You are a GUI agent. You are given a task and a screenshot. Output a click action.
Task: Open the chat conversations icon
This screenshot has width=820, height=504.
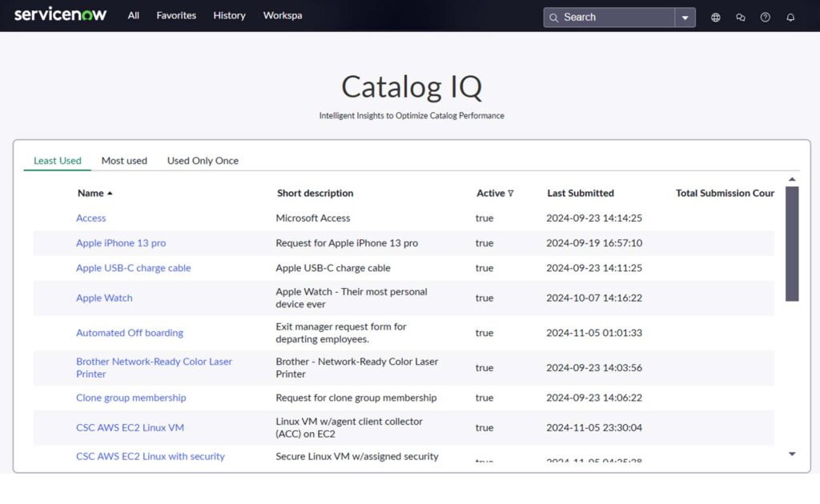[x=741, y=18]
